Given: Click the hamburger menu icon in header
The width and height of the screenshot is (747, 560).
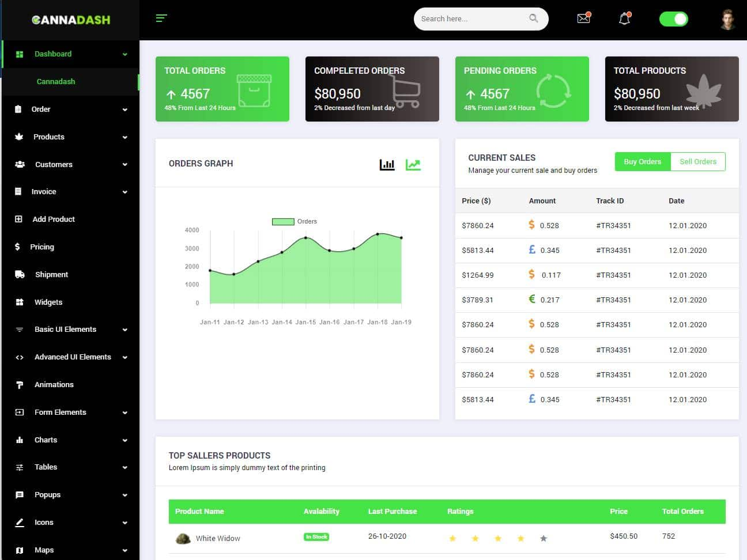Looking at the screenshot, I should [161, 18].
